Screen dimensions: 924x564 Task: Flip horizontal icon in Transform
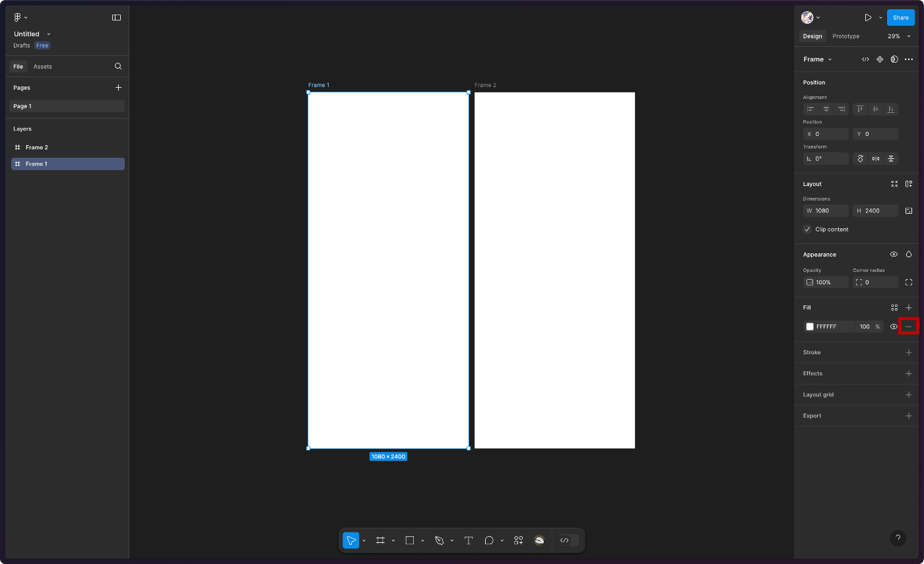(x=875, y=159)
